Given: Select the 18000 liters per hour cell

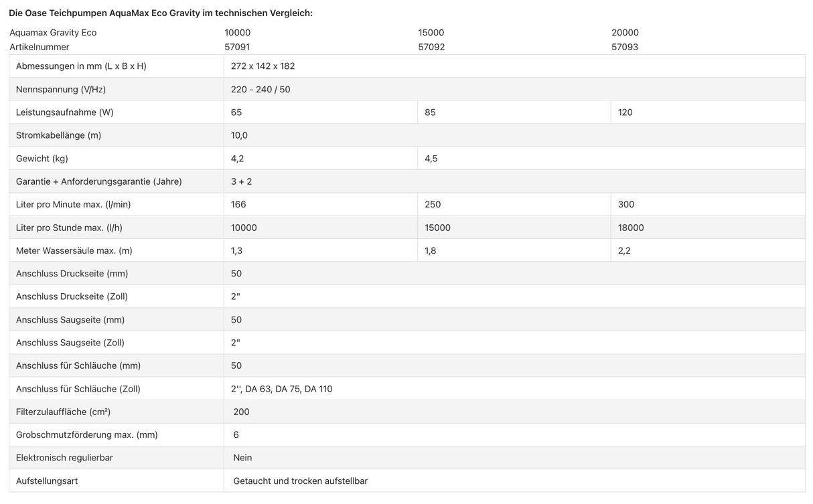Looking at the screenshot, I should click(631, 228).
